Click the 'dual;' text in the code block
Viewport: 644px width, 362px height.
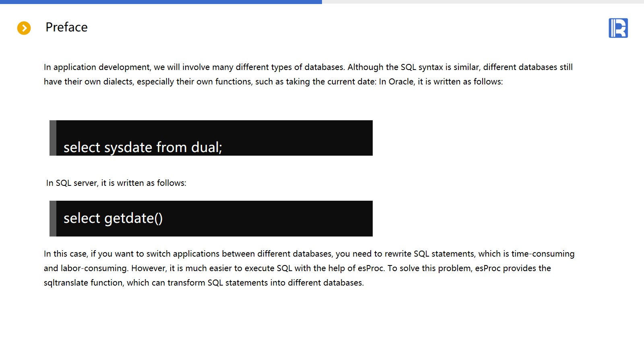206,148
